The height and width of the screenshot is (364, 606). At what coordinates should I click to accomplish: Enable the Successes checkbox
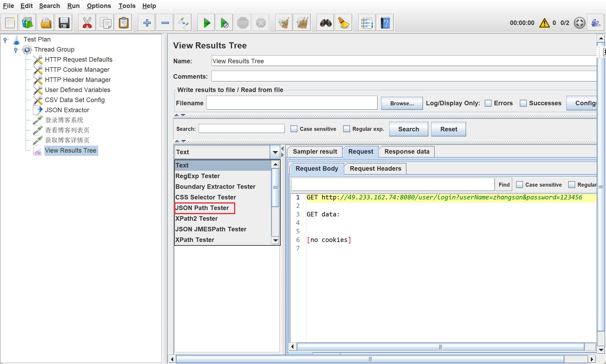(523, 103)
